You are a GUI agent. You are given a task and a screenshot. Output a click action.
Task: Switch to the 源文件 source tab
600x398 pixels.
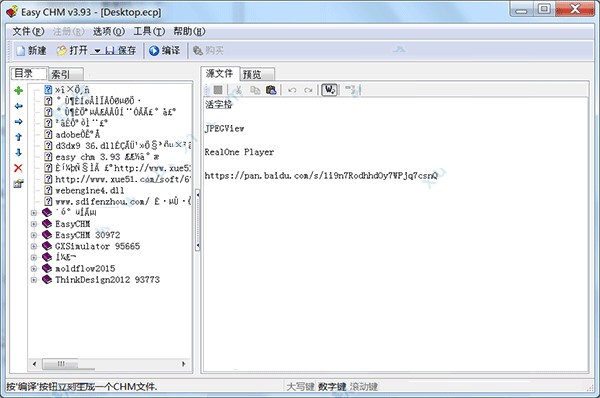[x=220, y=73]
